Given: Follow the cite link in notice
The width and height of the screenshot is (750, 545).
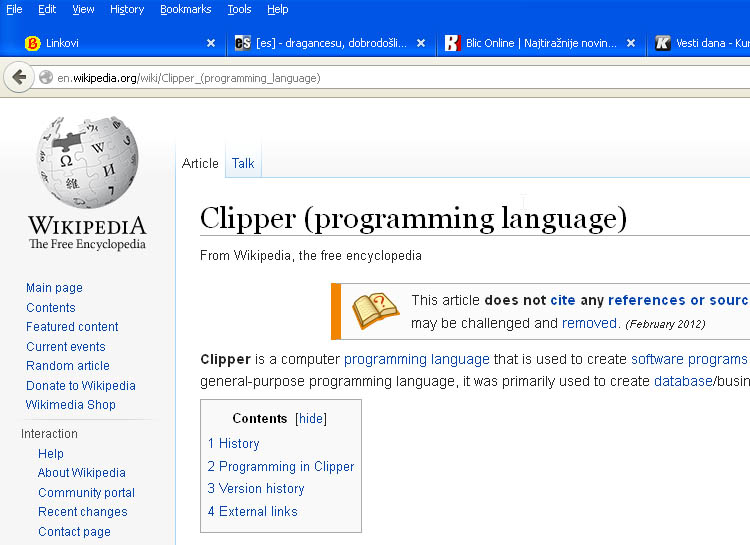Looking at the screenshot, I should coord(563,300).
